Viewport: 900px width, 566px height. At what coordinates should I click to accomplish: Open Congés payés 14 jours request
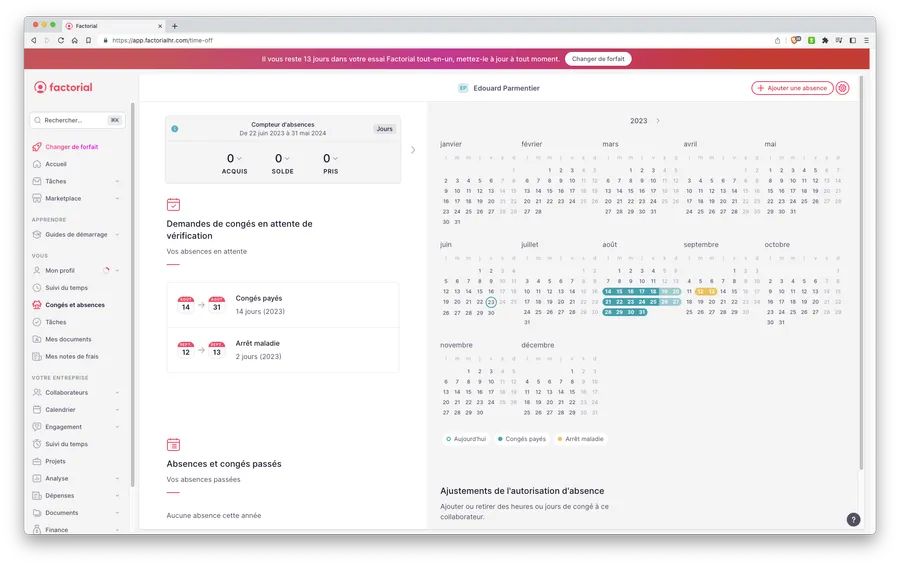coord(282,305)
